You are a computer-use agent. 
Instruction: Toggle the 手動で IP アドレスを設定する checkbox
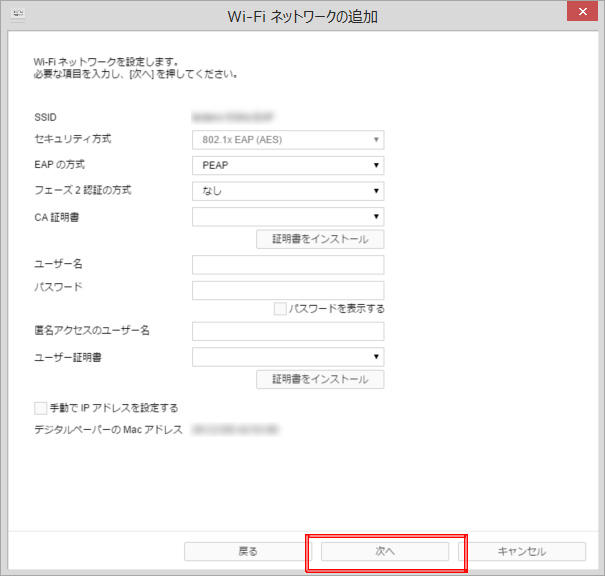41,408
